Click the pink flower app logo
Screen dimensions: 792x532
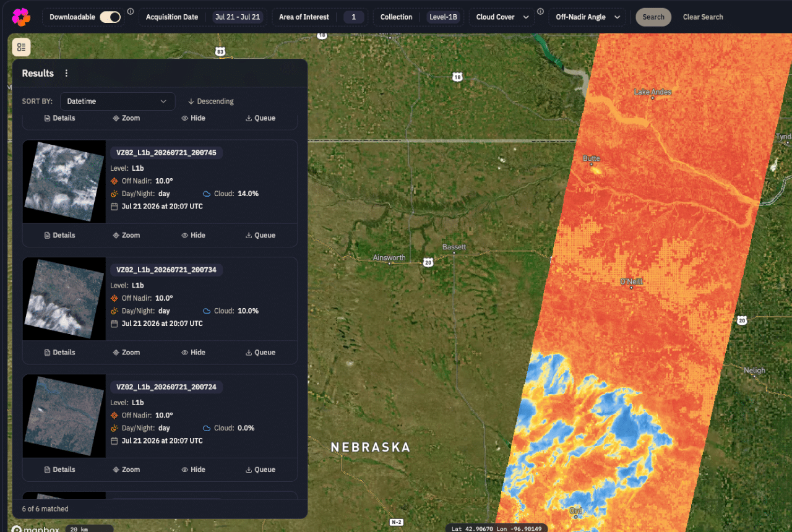(x=20, y=17)
